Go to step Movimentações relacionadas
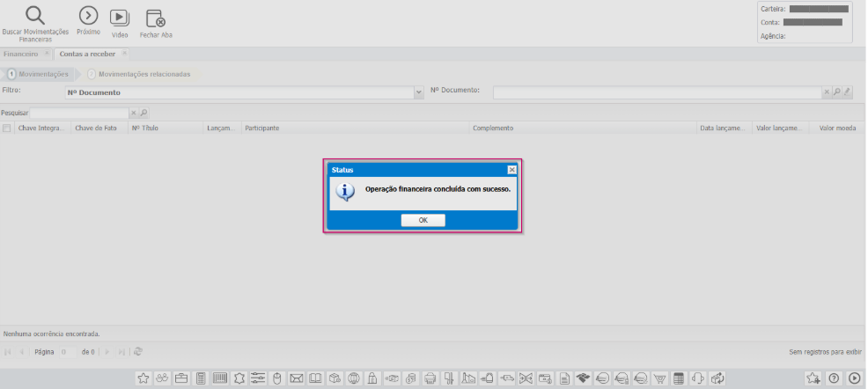 (x=143, y=74)
